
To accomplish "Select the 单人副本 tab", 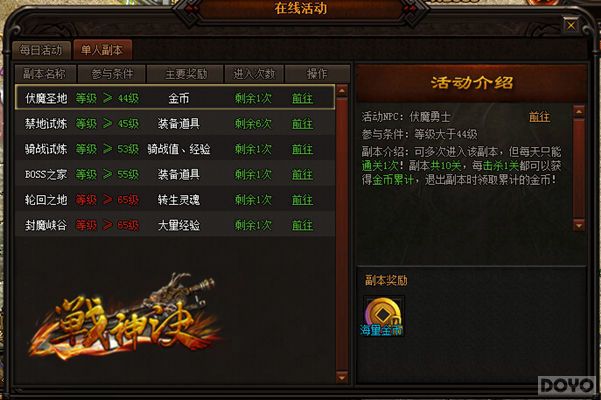I will [102, 50].
